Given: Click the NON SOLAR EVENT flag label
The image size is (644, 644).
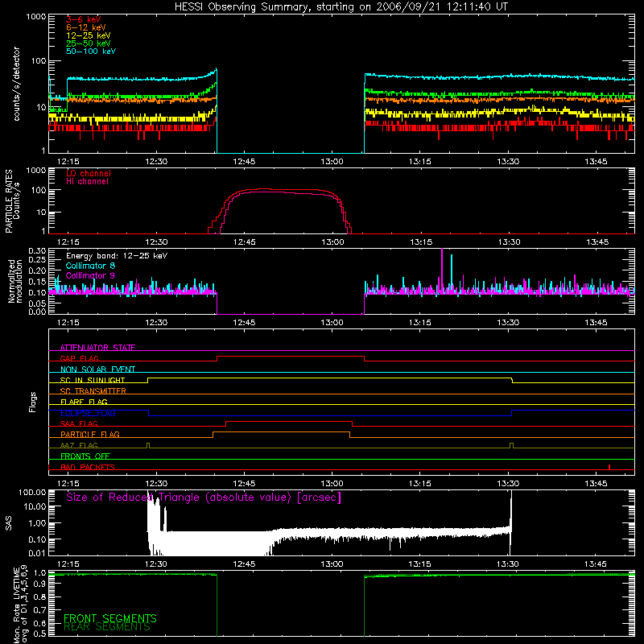Looking at the screenshot, I should pyautogui.click(x=97, y=369).
